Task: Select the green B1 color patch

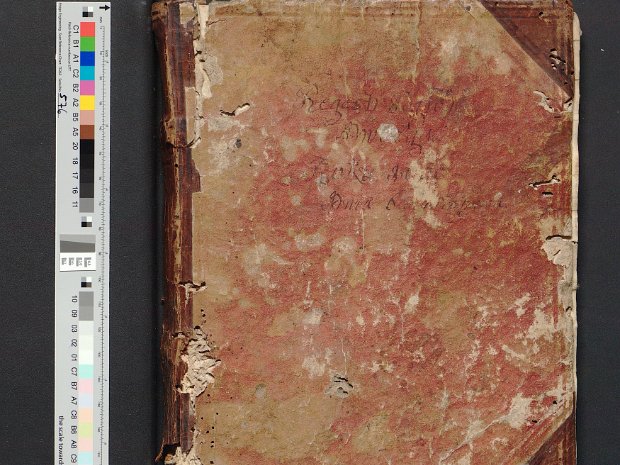Action: coord(88,44)
